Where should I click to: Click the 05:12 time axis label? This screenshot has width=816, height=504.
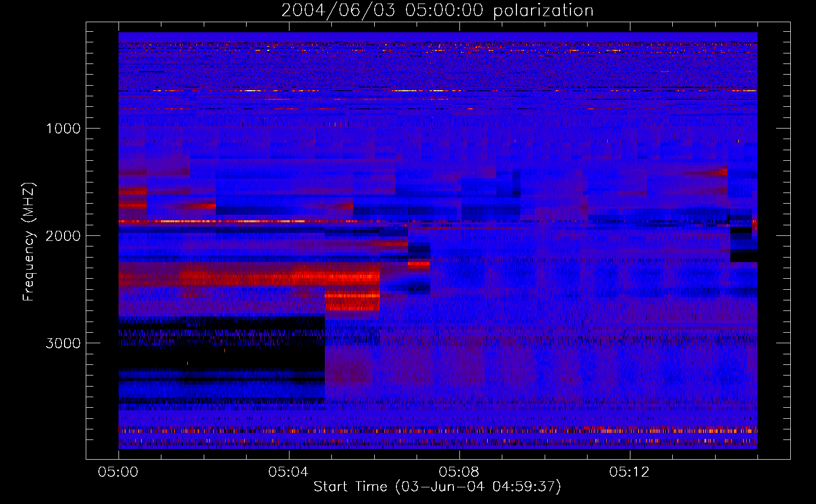pos(629,472)
